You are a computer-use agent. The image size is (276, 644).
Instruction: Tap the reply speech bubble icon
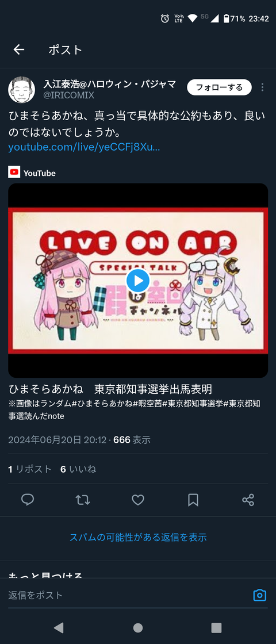28,500
